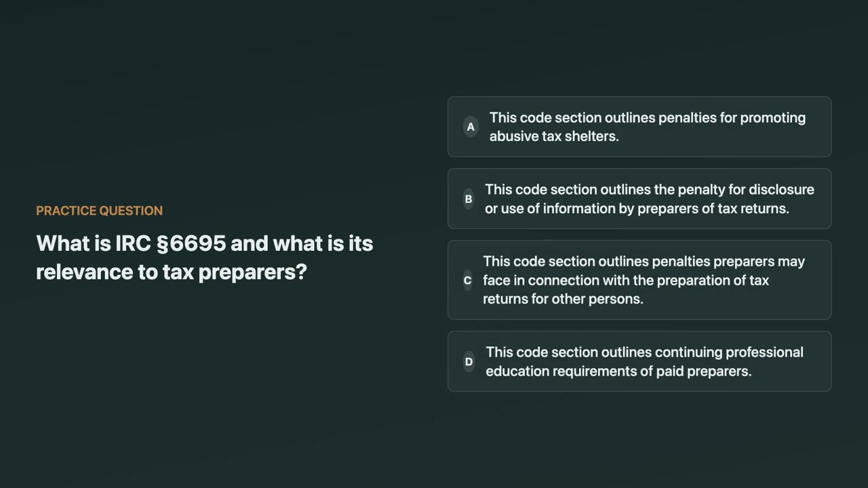Click the PRACTICE QUESTION label
Image resolution: width=868 pixels, height=488 pixels.
(x=99, y=211)
